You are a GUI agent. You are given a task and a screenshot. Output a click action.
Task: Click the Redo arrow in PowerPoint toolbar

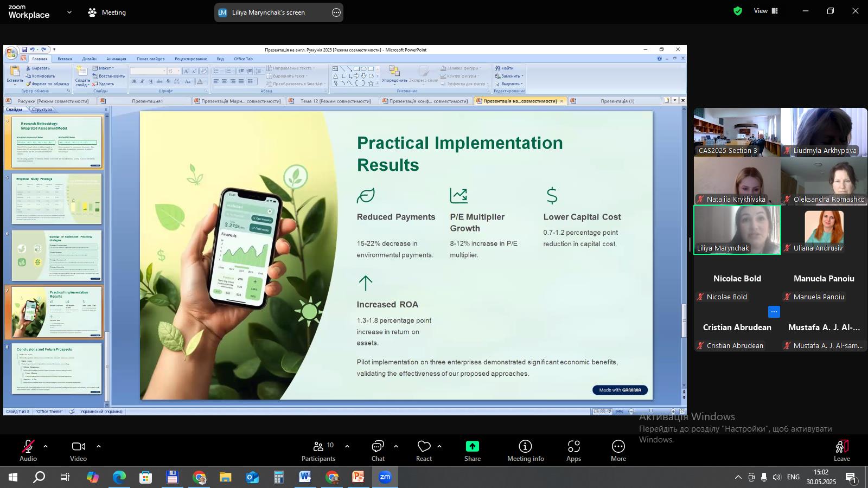click(43, 49)
